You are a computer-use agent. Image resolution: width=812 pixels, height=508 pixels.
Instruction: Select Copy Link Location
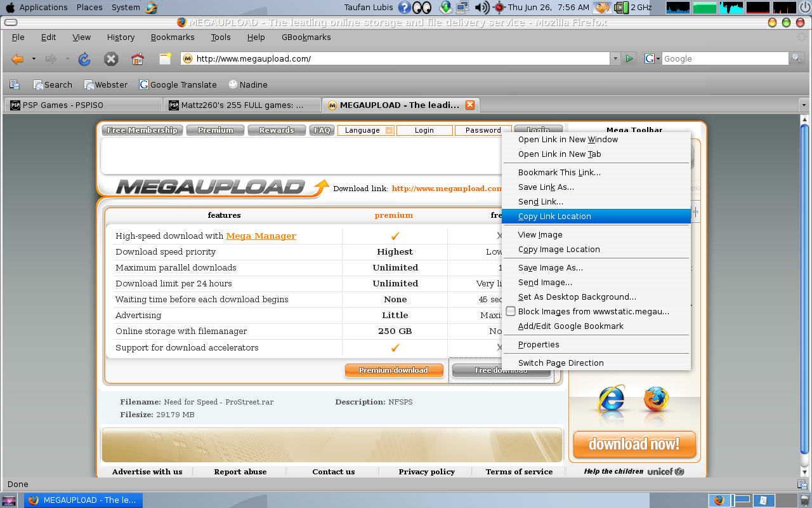(596, 217)
